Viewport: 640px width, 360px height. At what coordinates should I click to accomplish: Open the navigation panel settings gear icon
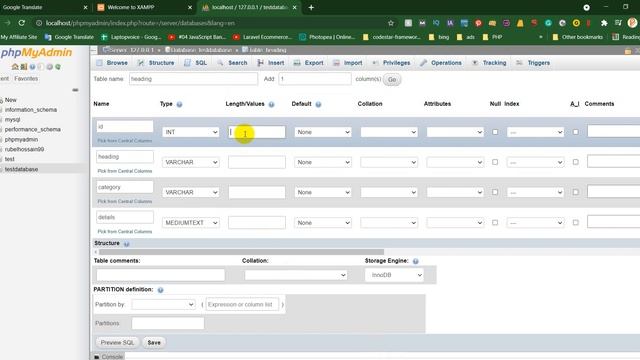click(49, 67)
